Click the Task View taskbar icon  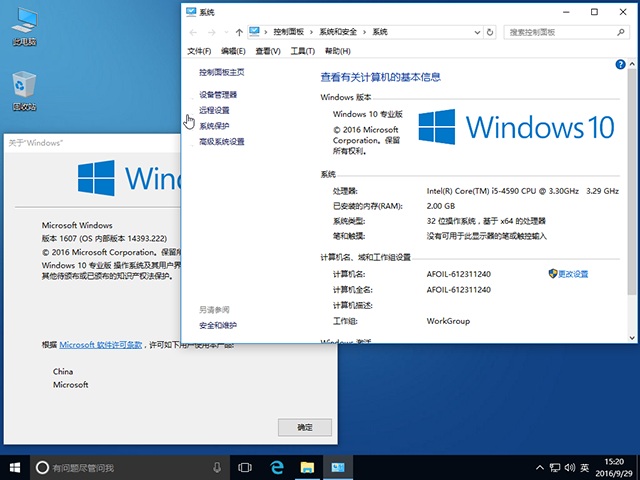click(x=245, y=467)
